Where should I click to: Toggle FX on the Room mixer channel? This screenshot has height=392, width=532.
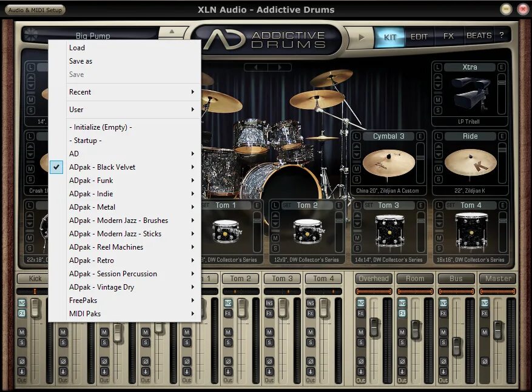pos(402,313)
